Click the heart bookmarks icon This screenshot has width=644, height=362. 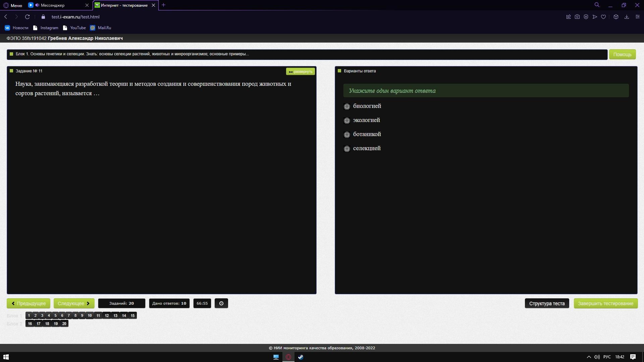(x=603, y=17)
